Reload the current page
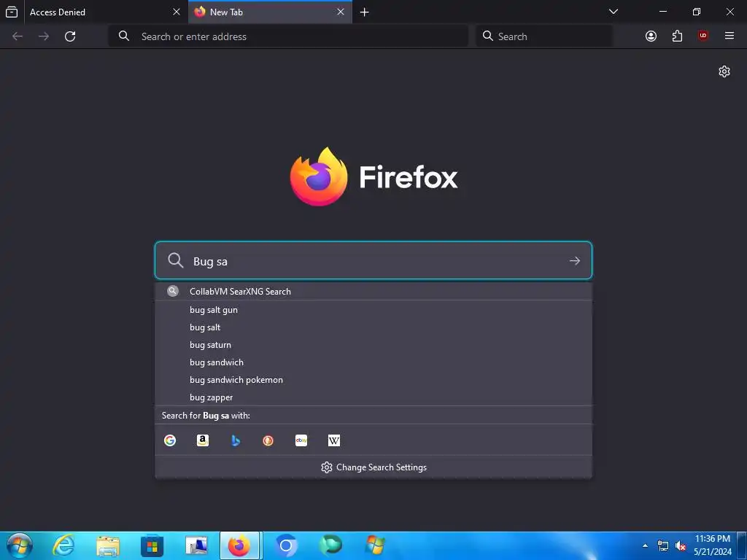This screenshot has width=747, height=560. tap(70, 36)
